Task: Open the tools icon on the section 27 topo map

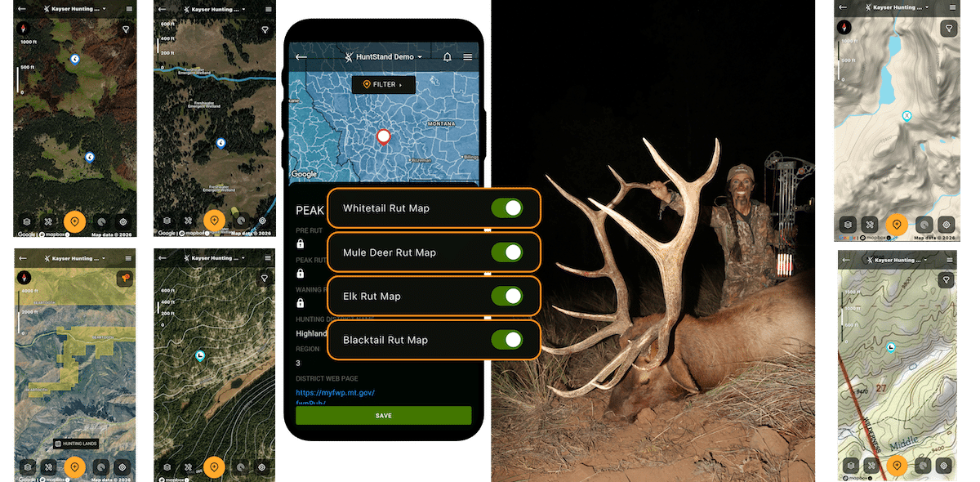Action: 872,466
